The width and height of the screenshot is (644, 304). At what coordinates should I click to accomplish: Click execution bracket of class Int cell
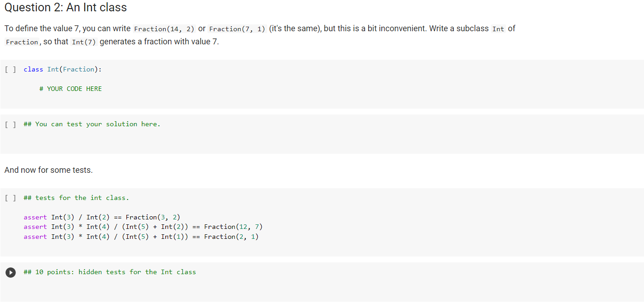click(10, 69)
